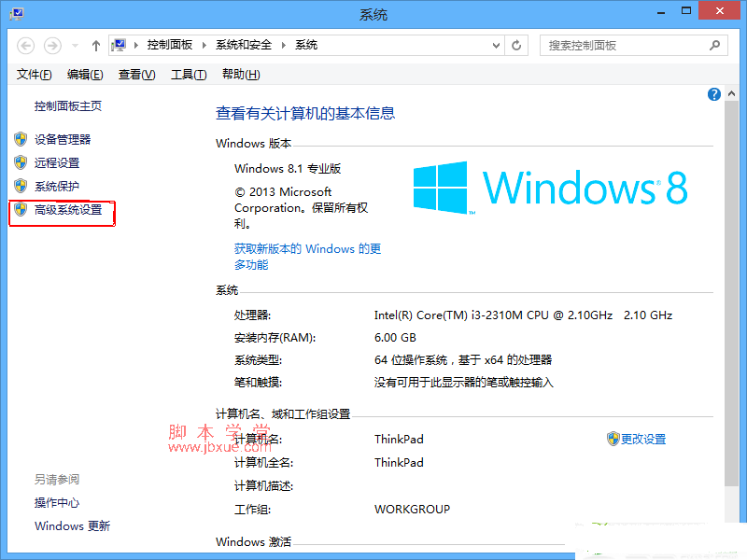This screenshot has width=747, height=560.
Task: Click the ThinkPad value beside 计算机全名
Action: click(399, 462)
